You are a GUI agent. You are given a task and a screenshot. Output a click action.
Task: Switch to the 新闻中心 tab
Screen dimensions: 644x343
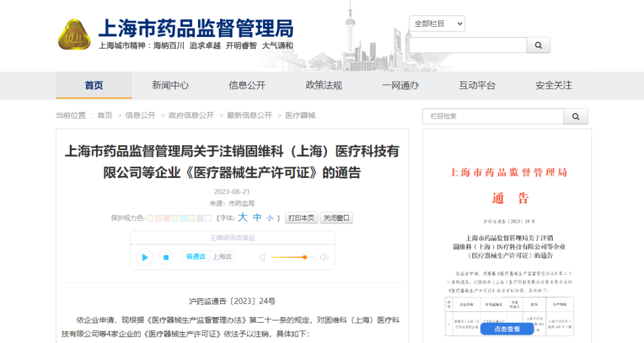[170, 85]
